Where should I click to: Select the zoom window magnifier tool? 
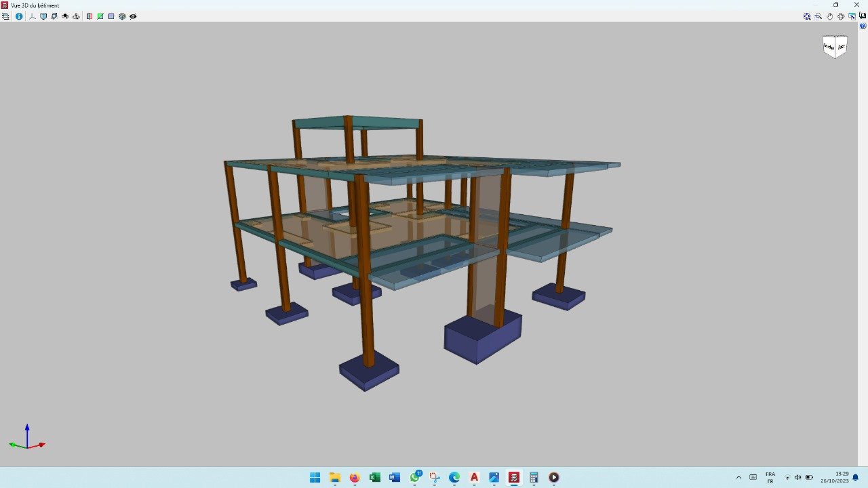[x=818, y=16]
